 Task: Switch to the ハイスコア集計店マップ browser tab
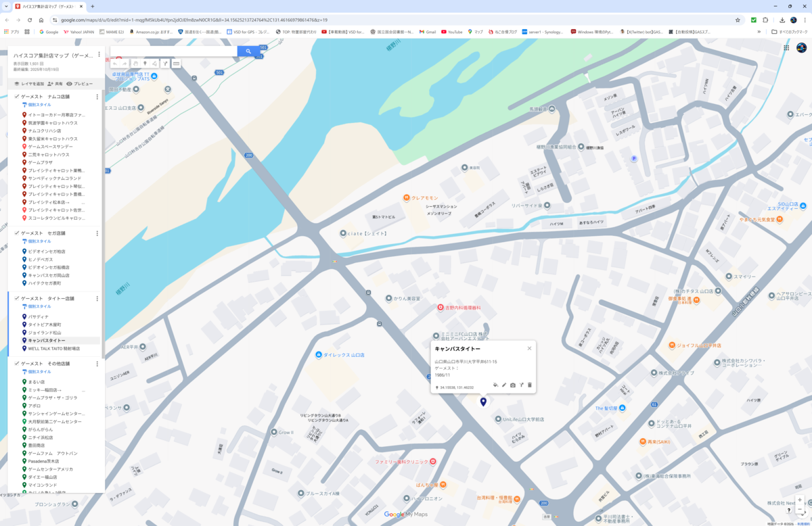(49, 6)
